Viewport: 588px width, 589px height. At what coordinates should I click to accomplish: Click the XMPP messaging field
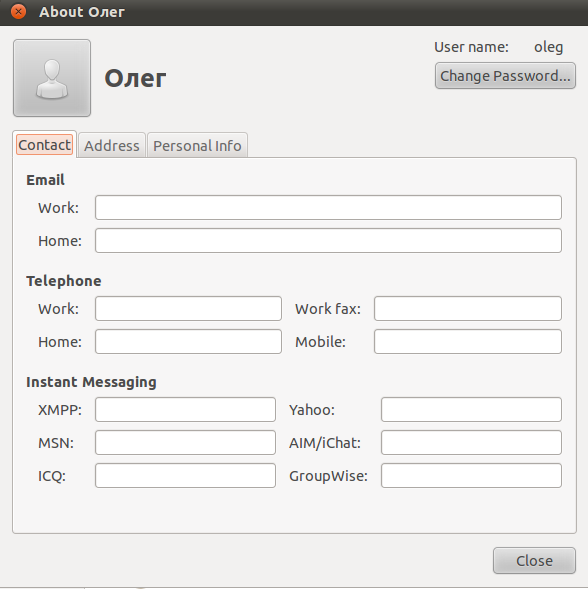185,409
